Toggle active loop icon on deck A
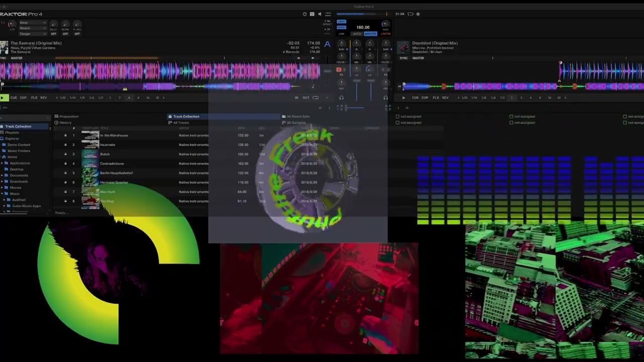The width and height of the screenshot is (644, 362). [x=315, y=98]
